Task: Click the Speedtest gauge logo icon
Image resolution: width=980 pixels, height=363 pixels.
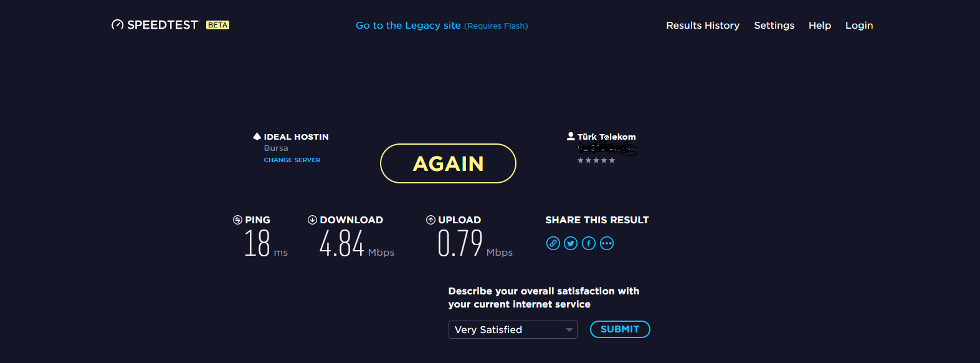Action: (117, 25)
